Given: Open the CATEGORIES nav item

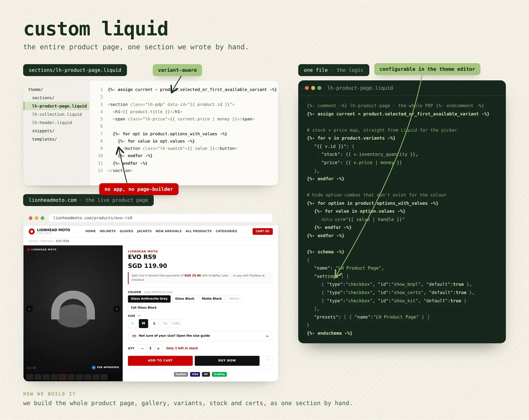Looking at the screenshot, I should coord(226,231).
